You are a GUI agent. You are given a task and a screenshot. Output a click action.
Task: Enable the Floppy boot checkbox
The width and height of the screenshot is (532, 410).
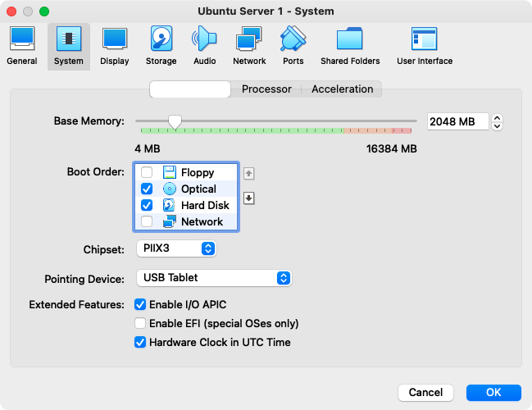(x=147, y=172)
